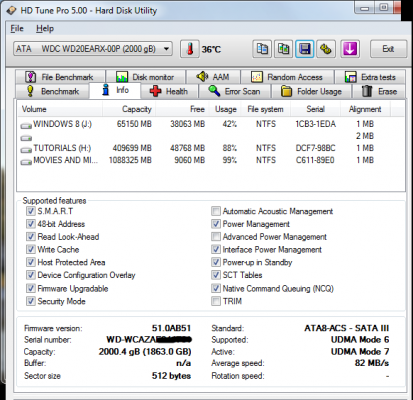Toggle the Security Mode checkbox
Image resolution: width=413 pixels, height=400 pixels.
[x=31, y=301]
